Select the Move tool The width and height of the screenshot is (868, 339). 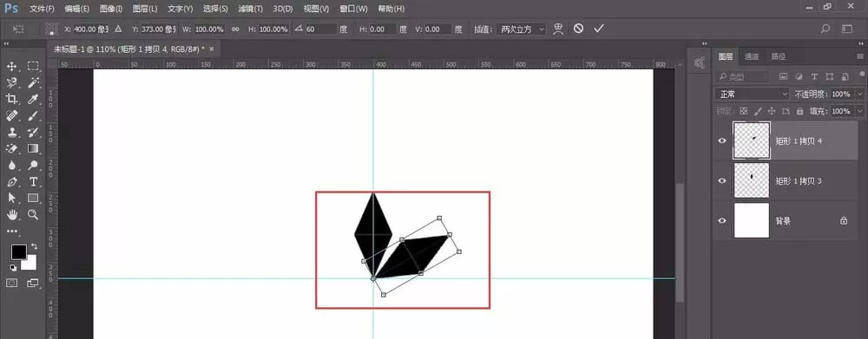[11, 67]
